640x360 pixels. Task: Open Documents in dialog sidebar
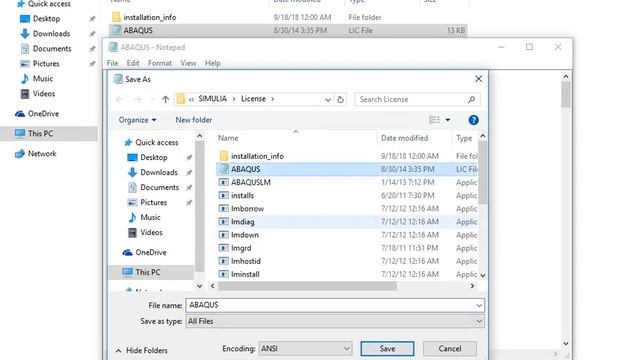[159, 187]
